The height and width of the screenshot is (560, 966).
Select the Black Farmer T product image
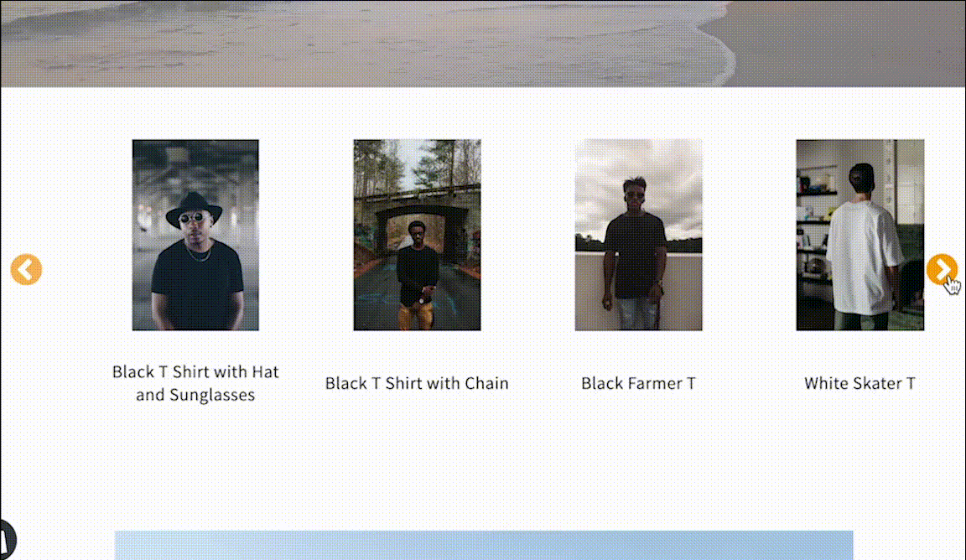(638, 235)
